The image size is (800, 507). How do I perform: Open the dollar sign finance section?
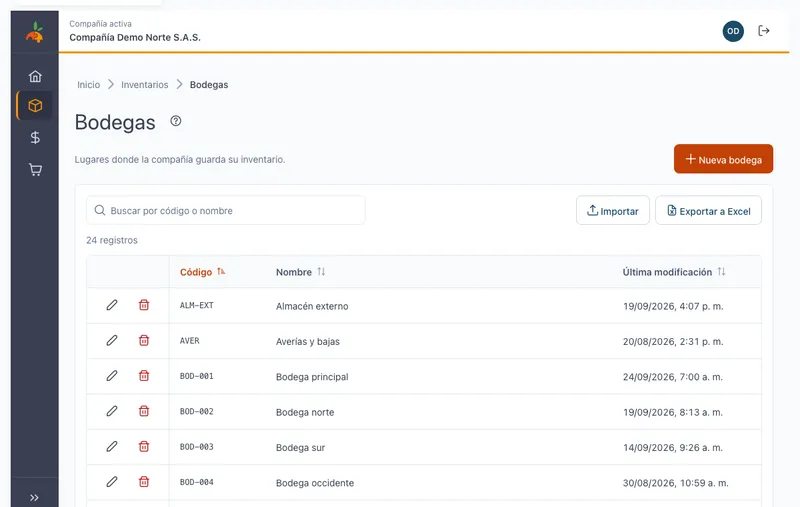[x=35, y=137]
